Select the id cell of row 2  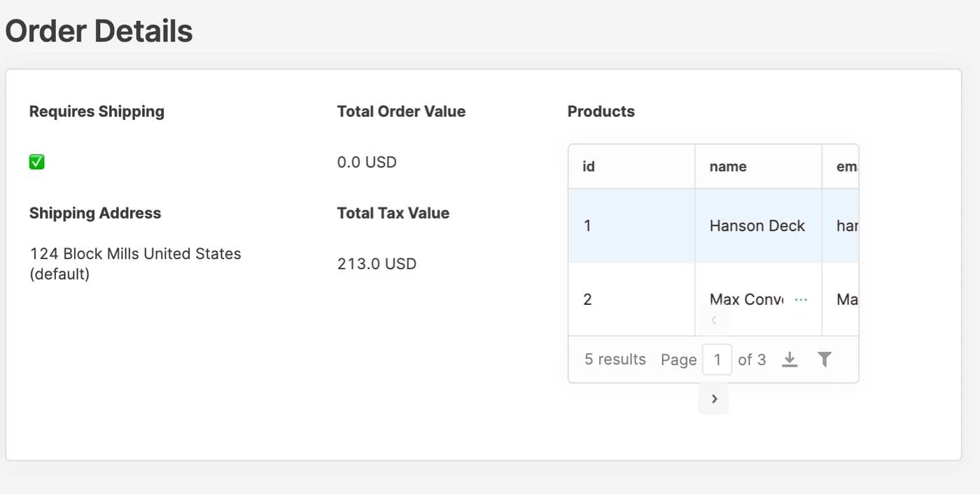tap(587, 299)
